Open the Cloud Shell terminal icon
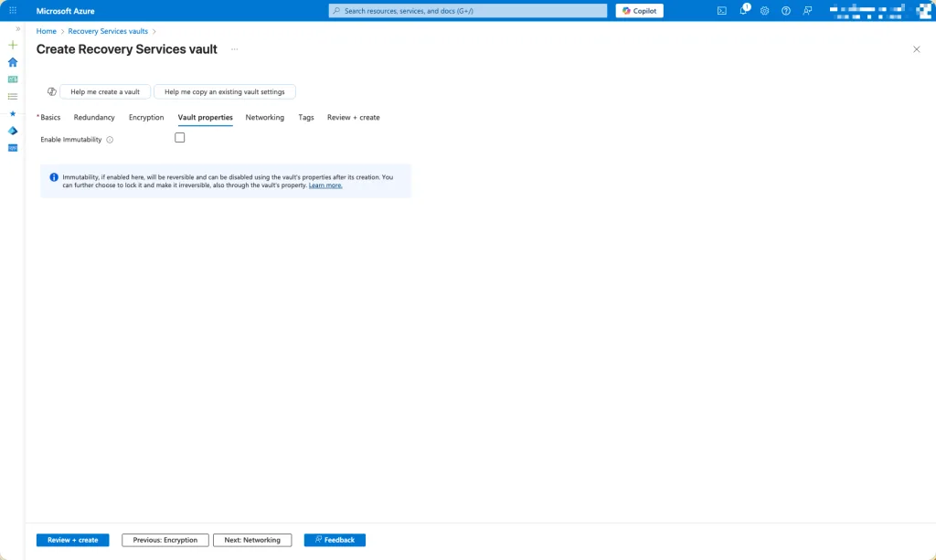Image resolution: width=936 pixels, height=560 pixels. click(722, 11)
